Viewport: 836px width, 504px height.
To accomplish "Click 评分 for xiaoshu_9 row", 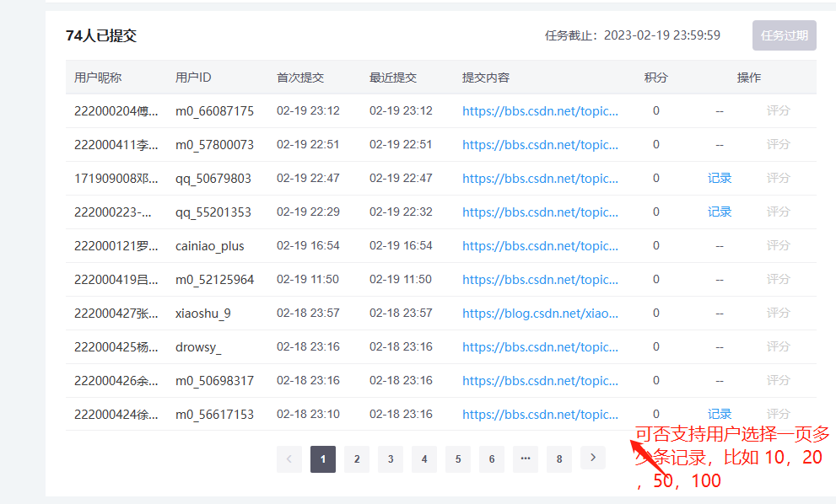I will [778, 313].
